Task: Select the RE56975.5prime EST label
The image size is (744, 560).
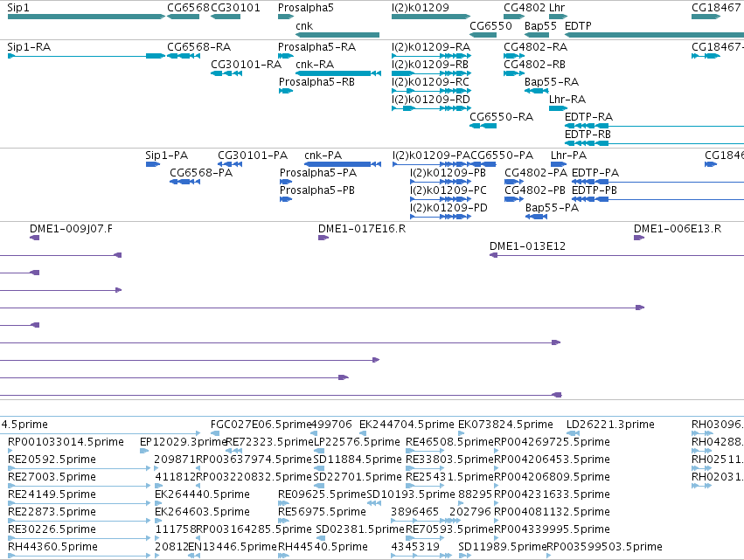Action: pos(323,513)
